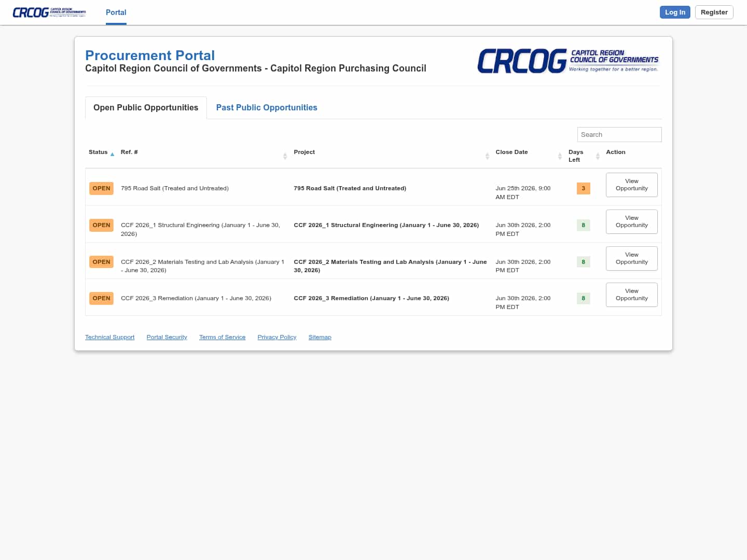The width and height of the screenshot is (747, 560).
Task: Open the Sitemap footer link
Action: [320, 337]
